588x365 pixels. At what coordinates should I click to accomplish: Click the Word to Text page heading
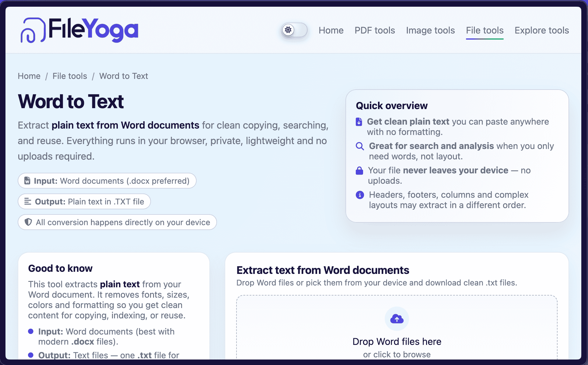coord(71,101)
